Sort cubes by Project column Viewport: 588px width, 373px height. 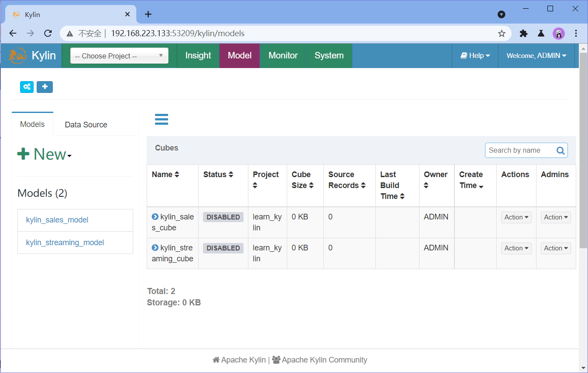click(266, 180)
